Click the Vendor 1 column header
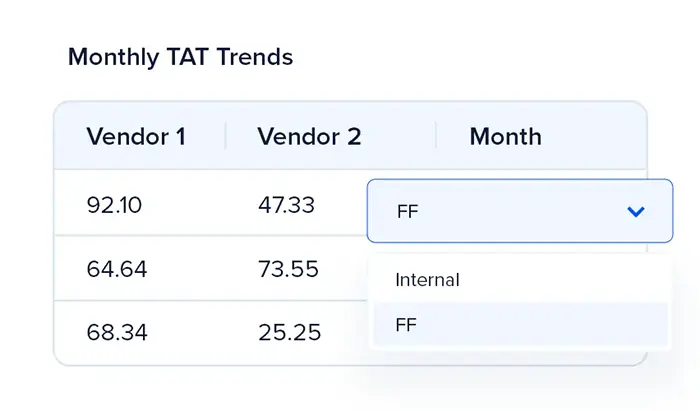This screenshot has height=411, width=700. pyautogui.click(x=136, y=137)
